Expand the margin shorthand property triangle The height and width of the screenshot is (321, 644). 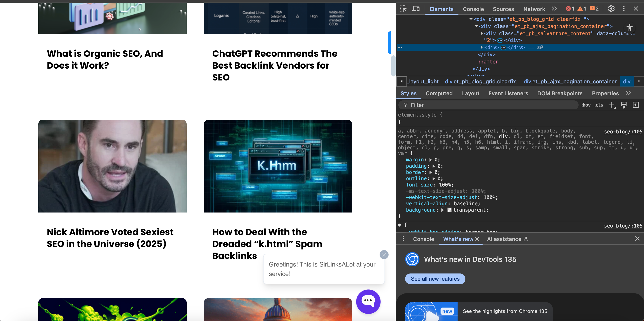[x=430, y=160]
